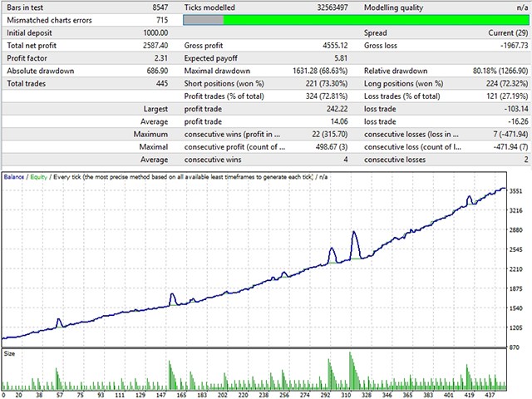The width and height of the screenshot is (532, 399).
Task: Click the Expected payoff value 5.81
Action: pyautogui.click(x=341, y=58)
